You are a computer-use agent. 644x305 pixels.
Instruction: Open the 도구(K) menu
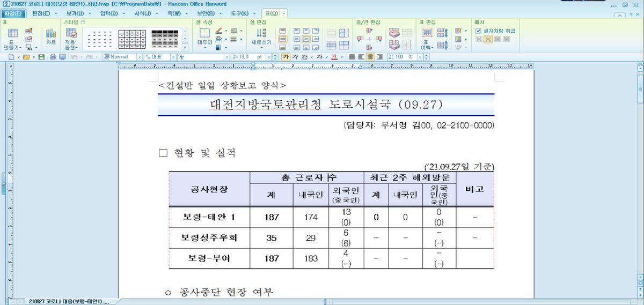click(x=239, y=12)
